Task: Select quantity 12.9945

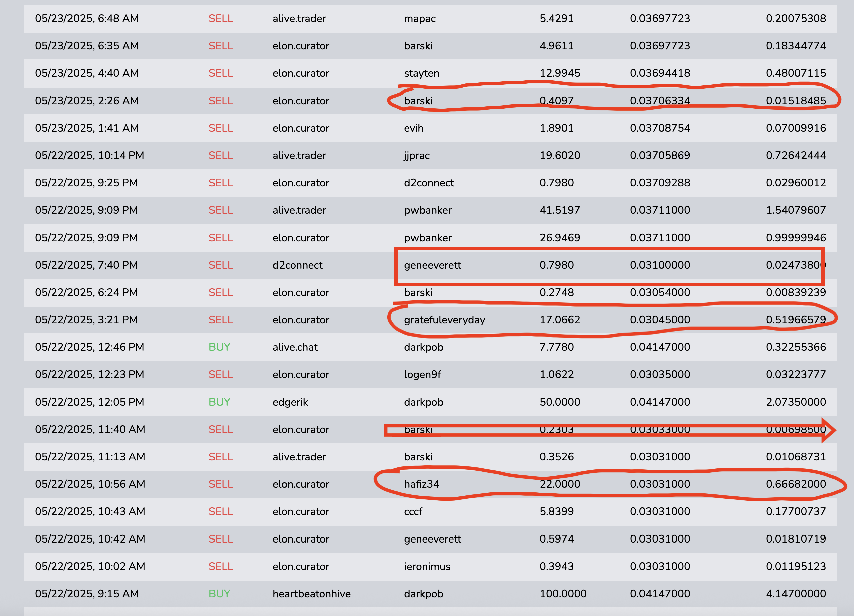Action: (560, 73)
